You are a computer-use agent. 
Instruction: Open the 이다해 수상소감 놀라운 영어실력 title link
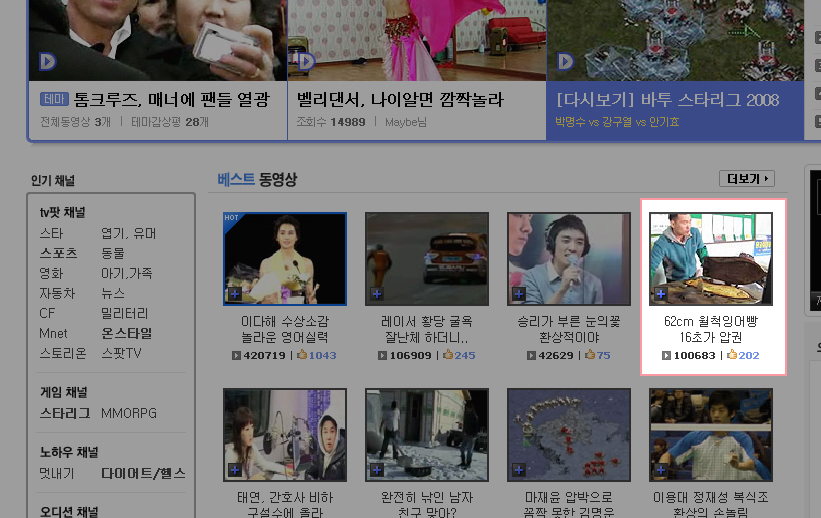pyautogui.click(x=285, y=329)
